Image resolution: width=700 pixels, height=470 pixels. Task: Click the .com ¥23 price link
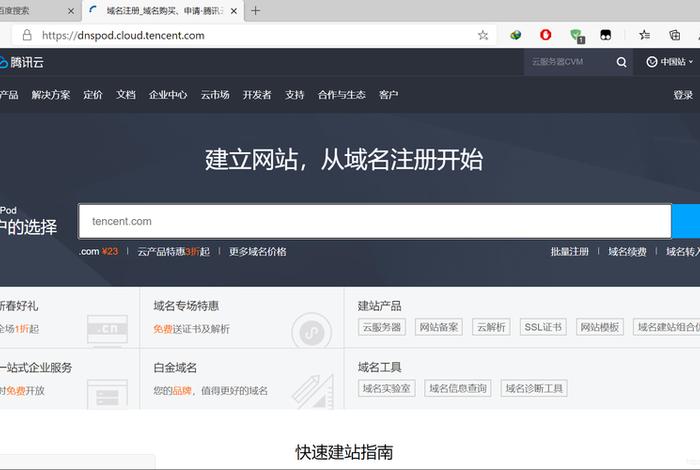[98, 252]
